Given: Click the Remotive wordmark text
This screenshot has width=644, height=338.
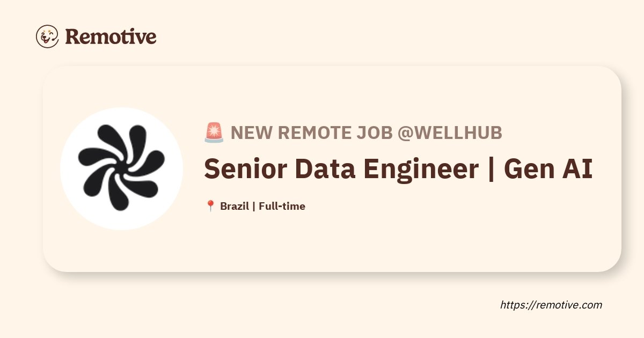Looking at the screenshot, I should (x=111, y=37).
